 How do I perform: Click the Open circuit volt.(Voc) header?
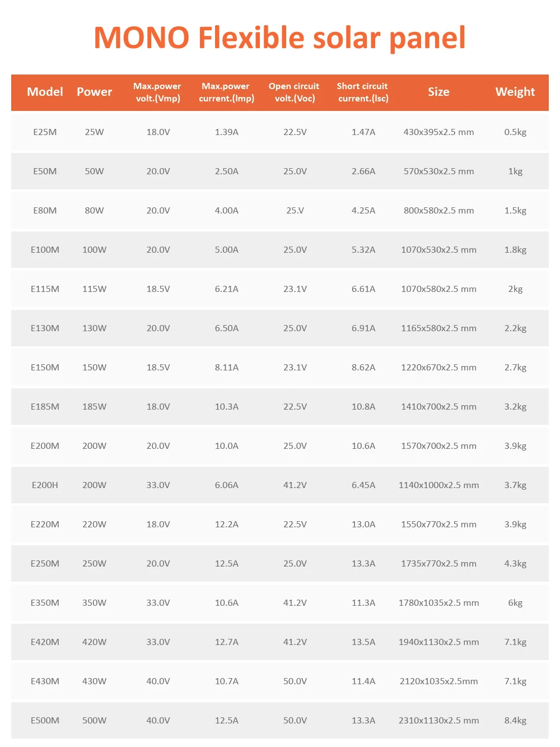click(294, 92)
